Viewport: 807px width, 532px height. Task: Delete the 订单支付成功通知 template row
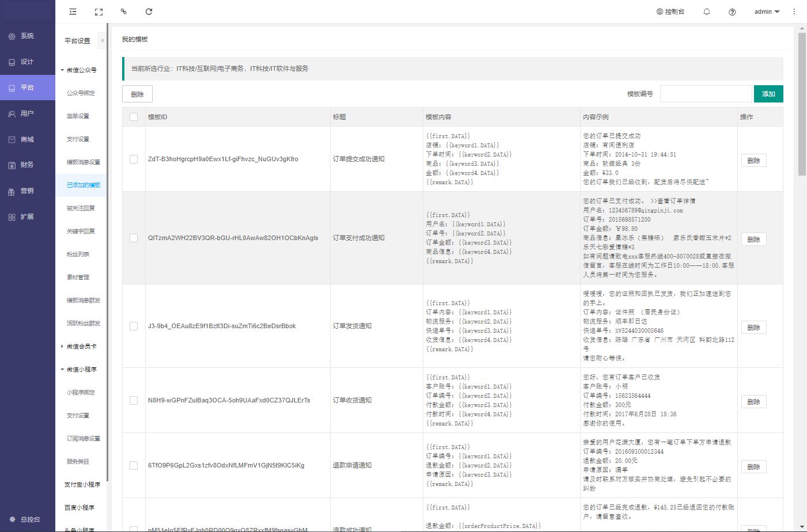(x=753, y=240)
